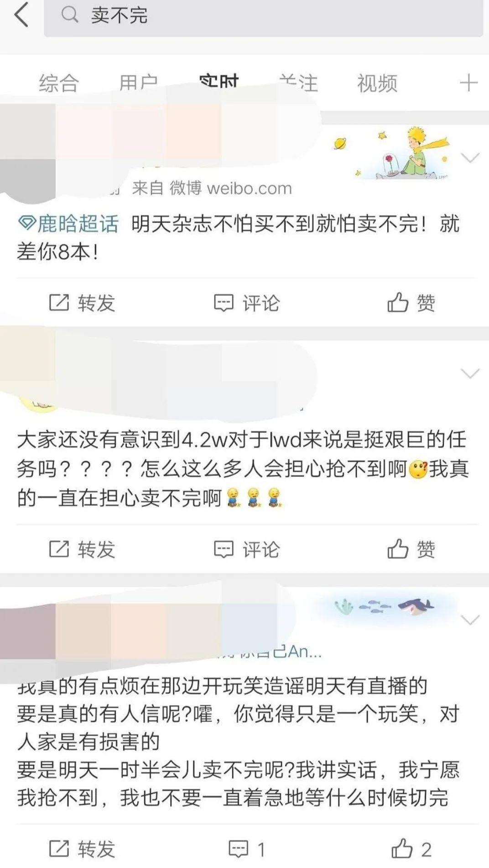Switch to the 视频 tab

point(377,83)
